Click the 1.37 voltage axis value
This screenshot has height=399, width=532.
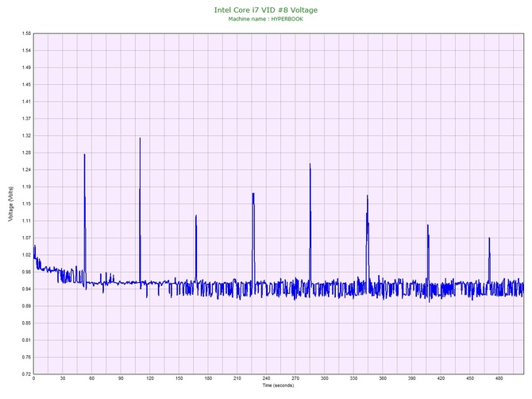coord(26,118)
